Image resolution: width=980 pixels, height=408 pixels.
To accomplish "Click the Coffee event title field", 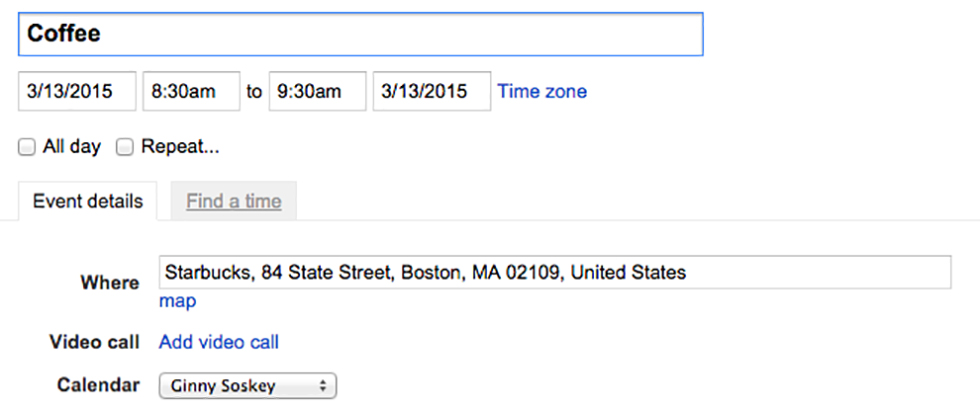I will tap(360, 34).
